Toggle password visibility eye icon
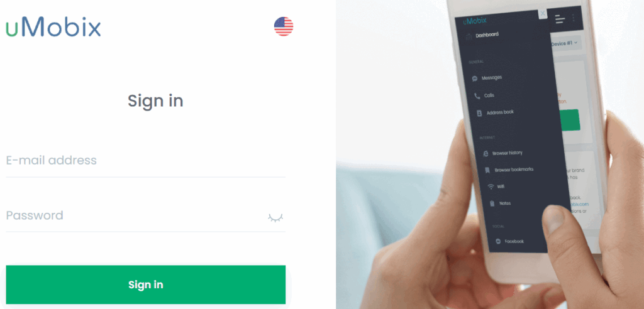 [x=275, y=217]
